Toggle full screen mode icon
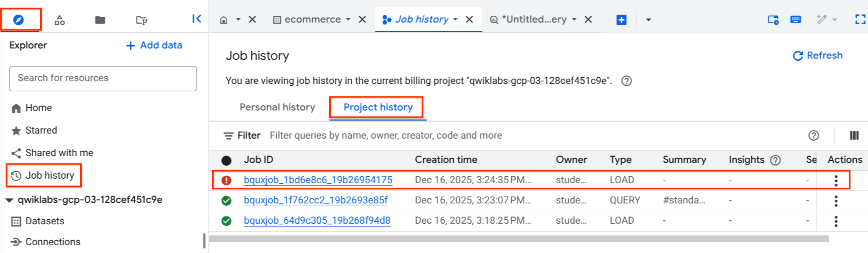The width and height of the screenshot is (868, 253). tap(860, 20)
